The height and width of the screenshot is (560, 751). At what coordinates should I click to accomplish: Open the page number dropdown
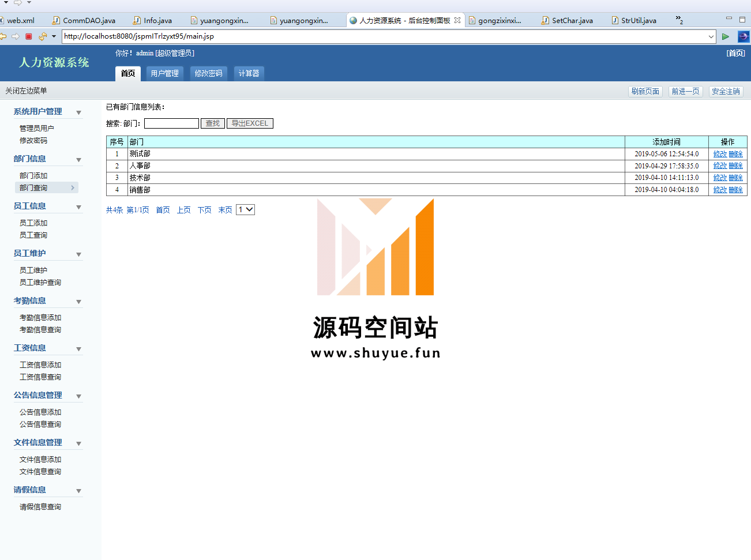coord(246,210)
